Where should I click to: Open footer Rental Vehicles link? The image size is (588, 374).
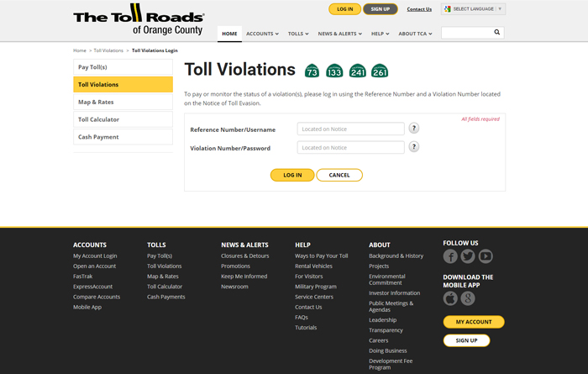[x=313, y=266]
